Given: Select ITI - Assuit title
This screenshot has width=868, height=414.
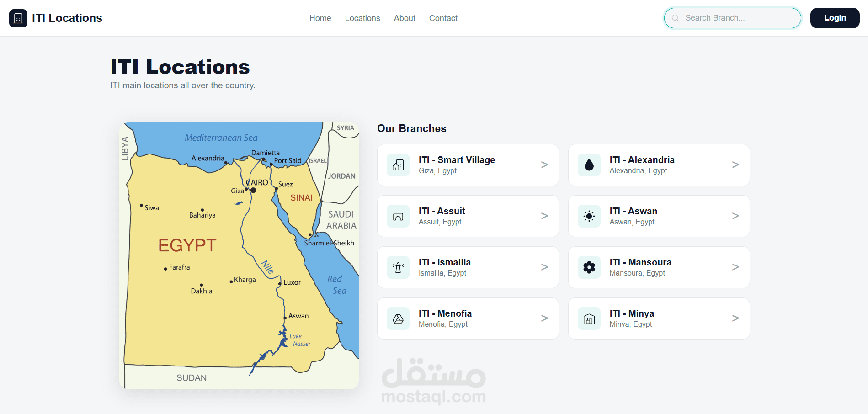Looking at the screenshot, I should click(x=442, y=211).
